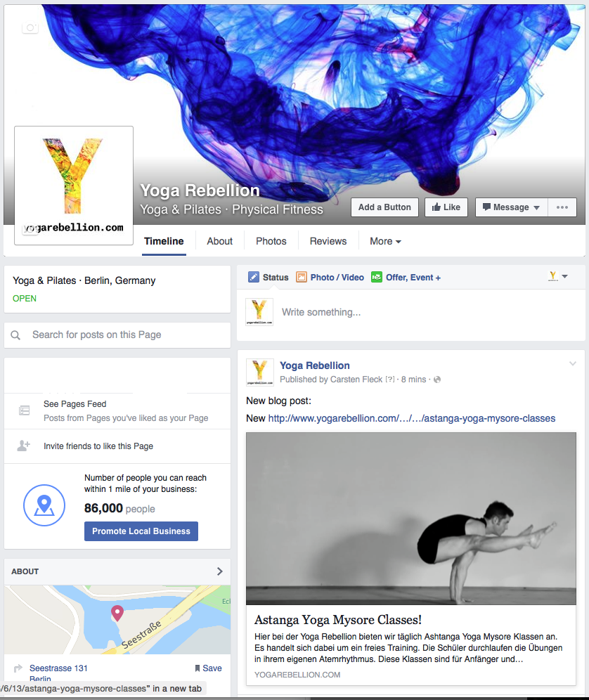This screenshot has height=700, width=589.
Task: Click the Offer, Event + icon
Action: 377,277
